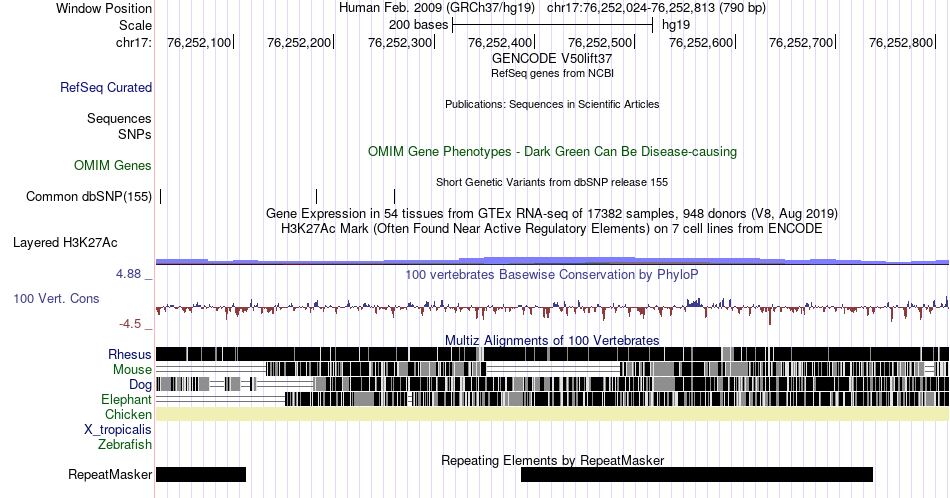
Task: Click the GTEx Gene Expression track title
Action: click(552, 213)
